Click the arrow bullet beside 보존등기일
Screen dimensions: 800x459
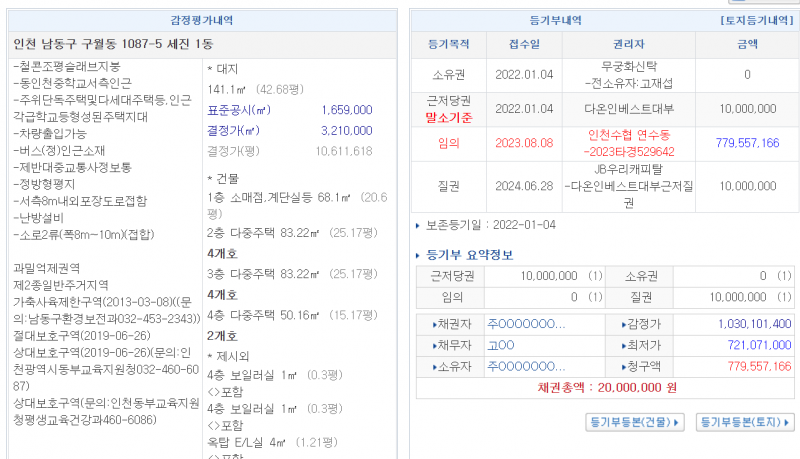tap(420, 226)
